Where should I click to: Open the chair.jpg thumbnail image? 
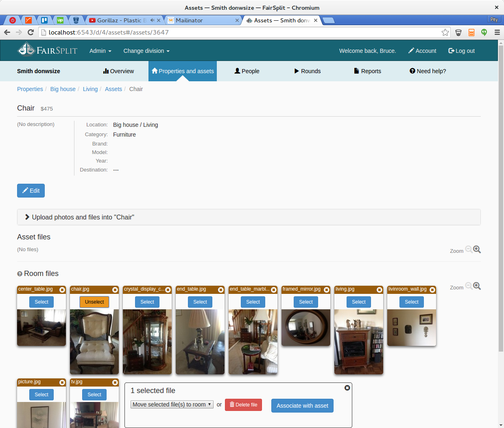point(94,342)
